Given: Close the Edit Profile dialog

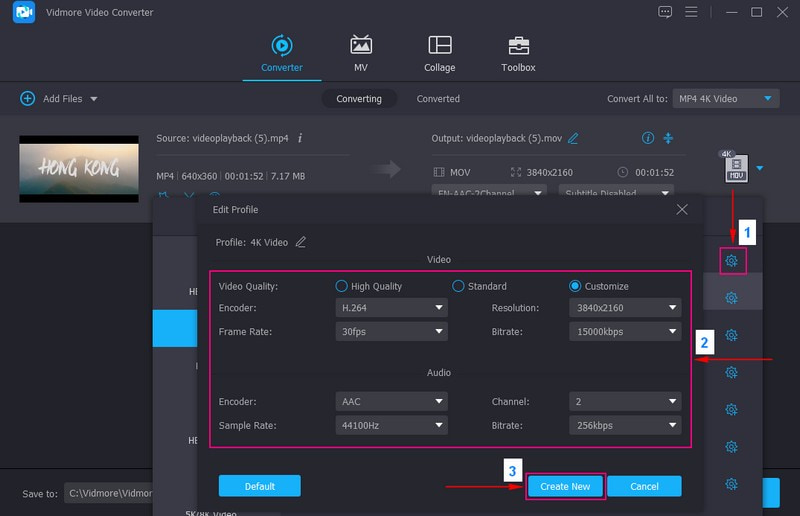Looking at the screenshot, I should tap(682, 210).
